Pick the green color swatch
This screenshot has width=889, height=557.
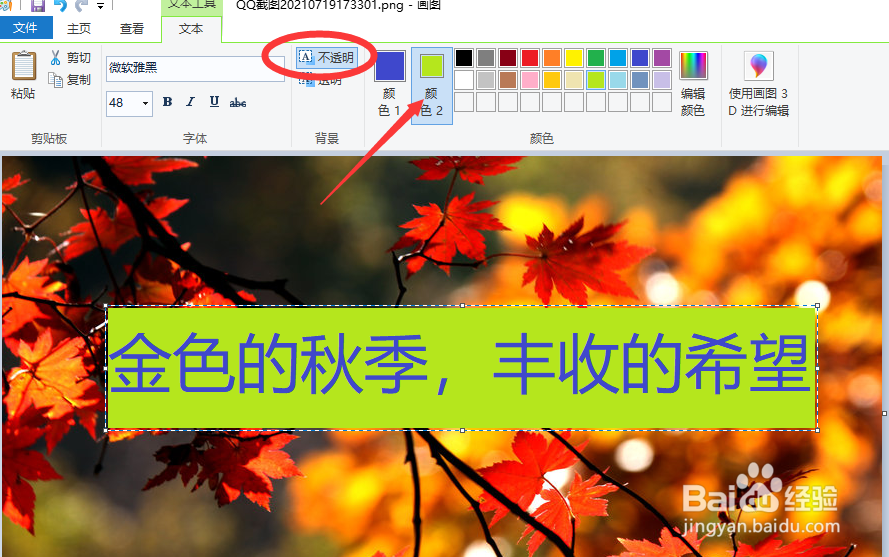pyautogui.click(x=596, y=58)
